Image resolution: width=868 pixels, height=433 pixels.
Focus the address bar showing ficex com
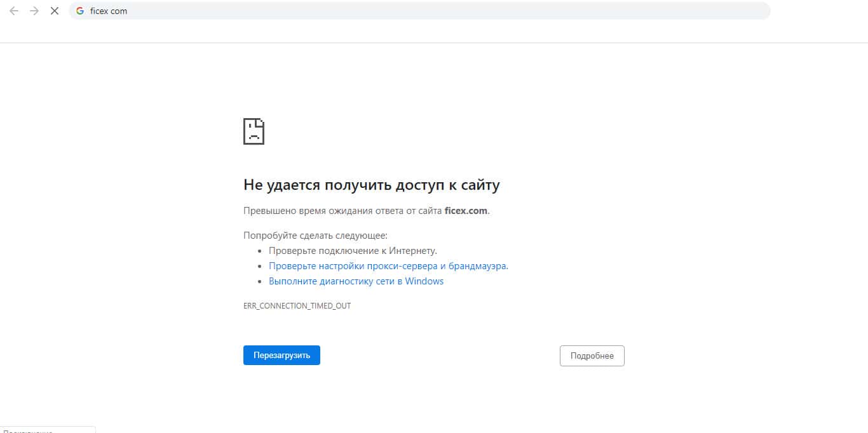coord(419,11)
